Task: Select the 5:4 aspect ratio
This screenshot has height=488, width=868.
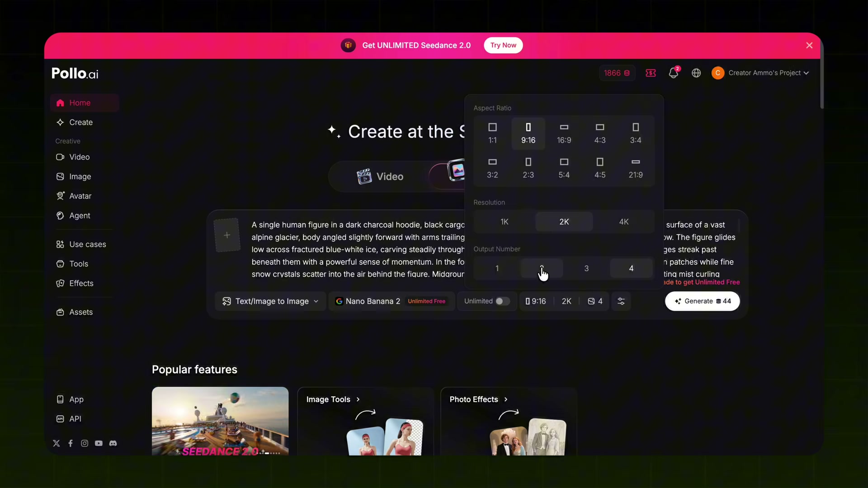Action: pos(564,168)
